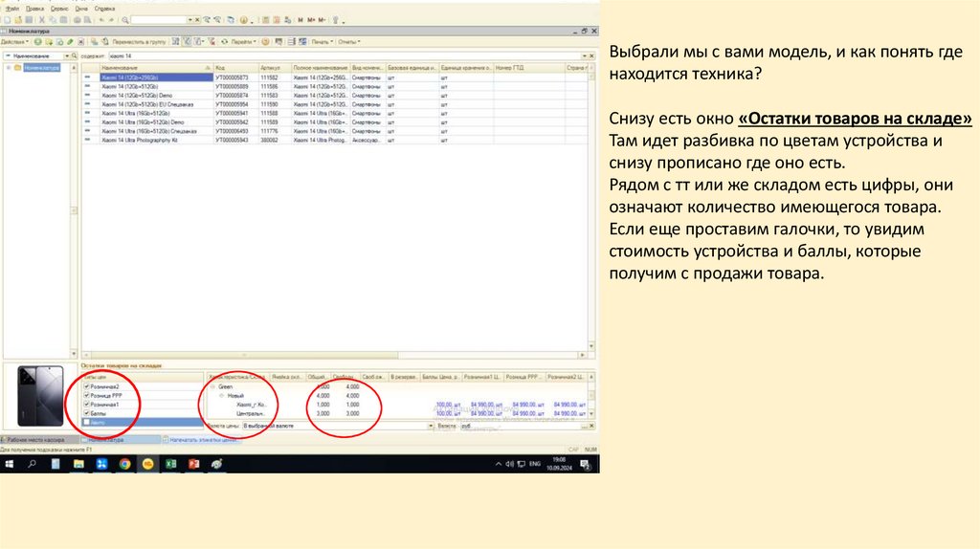Open Excel from the taskbar
Image resolution: width=980 pixels, height=549 pixels.
click(170, 464)
